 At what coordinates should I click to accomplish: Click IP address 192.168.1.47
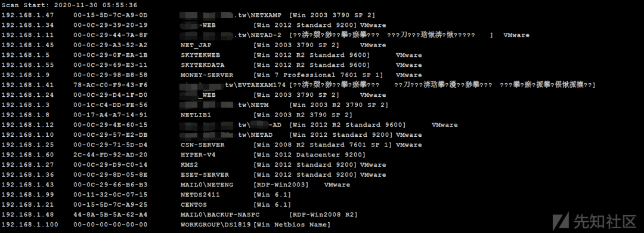[27, 15]
